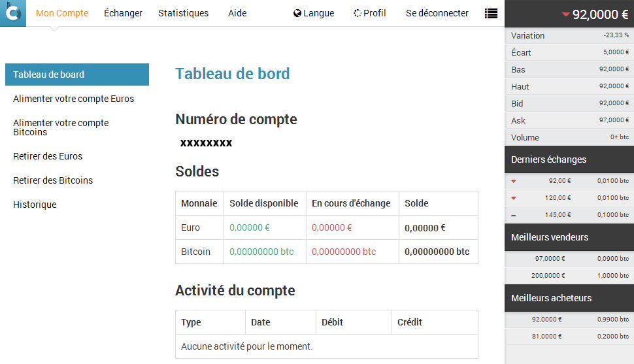Go to the Statistiques page
634x364 pixels.
coord(184,13)
